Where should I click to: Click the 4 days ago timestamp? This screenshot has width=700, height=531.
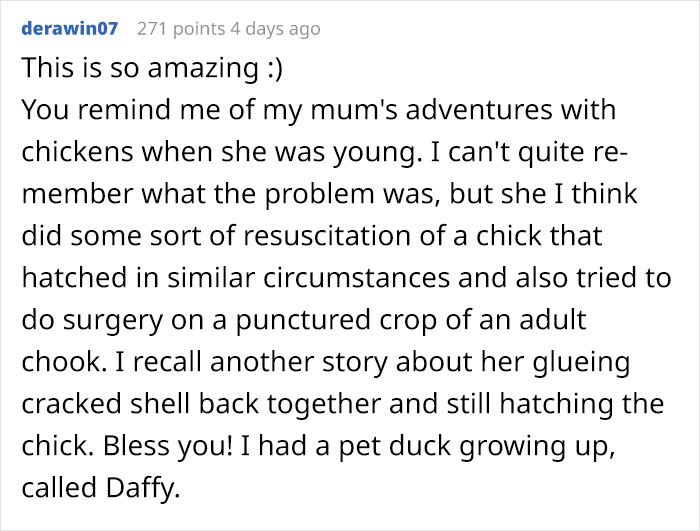[275, 29]
